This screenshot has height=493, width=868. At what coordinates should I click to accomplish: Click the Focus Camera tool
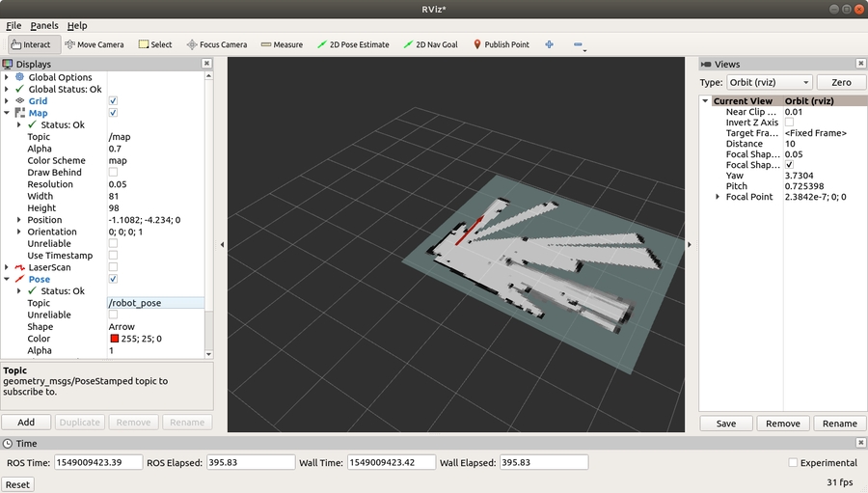pos(216,44)
